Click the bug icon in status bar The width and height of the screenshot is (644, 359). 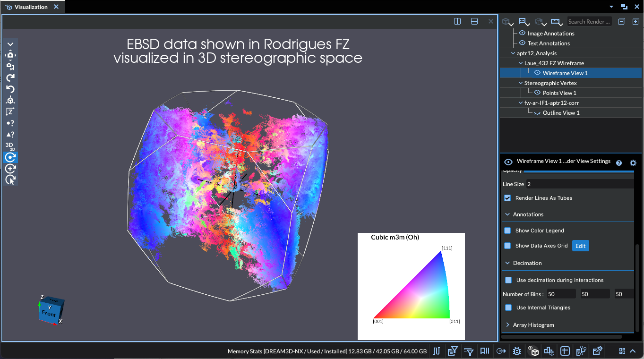[x=517, y=351]
